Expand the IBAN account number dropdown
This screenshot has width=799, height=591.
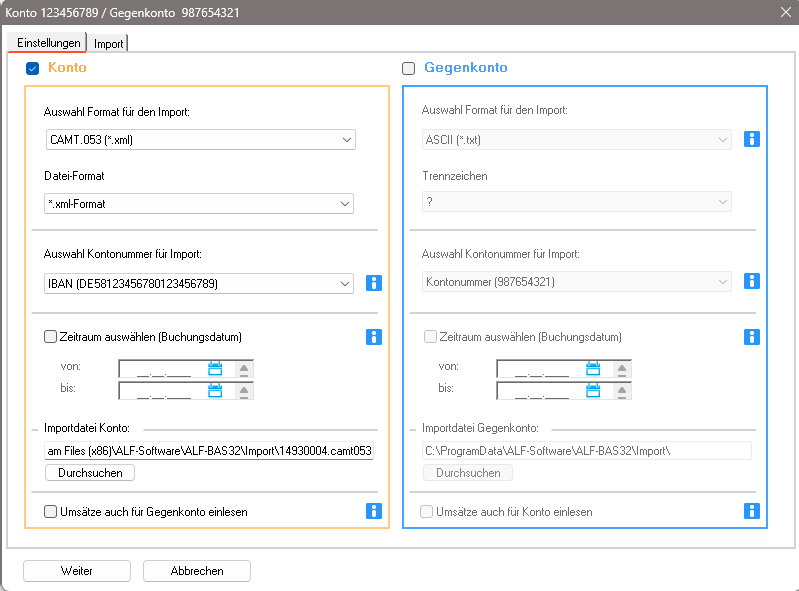(x=199, y=283)
